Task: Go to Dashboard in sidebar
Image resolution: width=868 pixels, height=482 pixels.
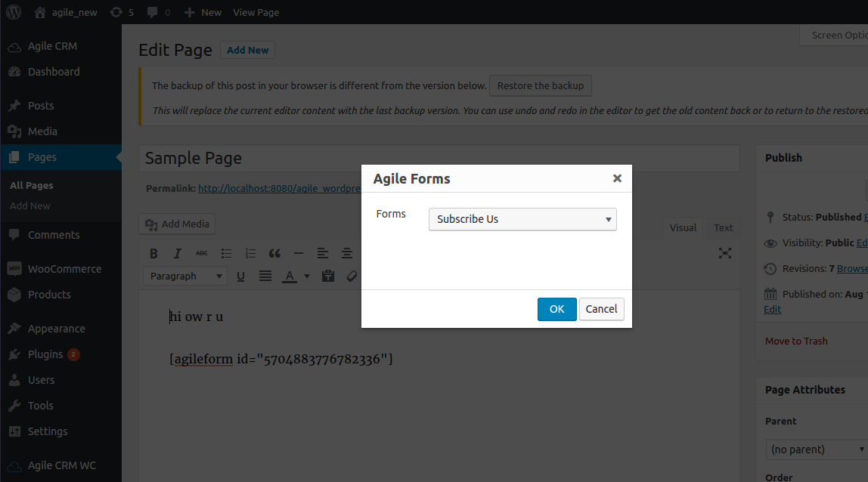Action: (x=61, y=71)
